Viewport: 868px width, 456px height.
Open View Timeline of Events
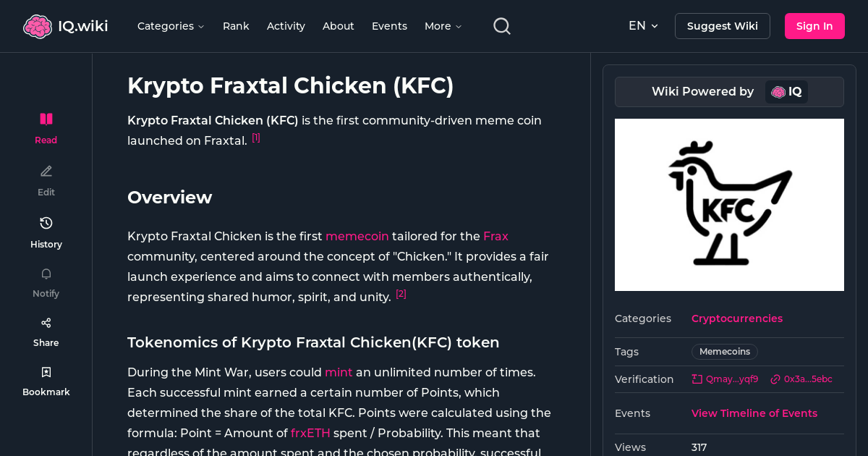(754, 413)
